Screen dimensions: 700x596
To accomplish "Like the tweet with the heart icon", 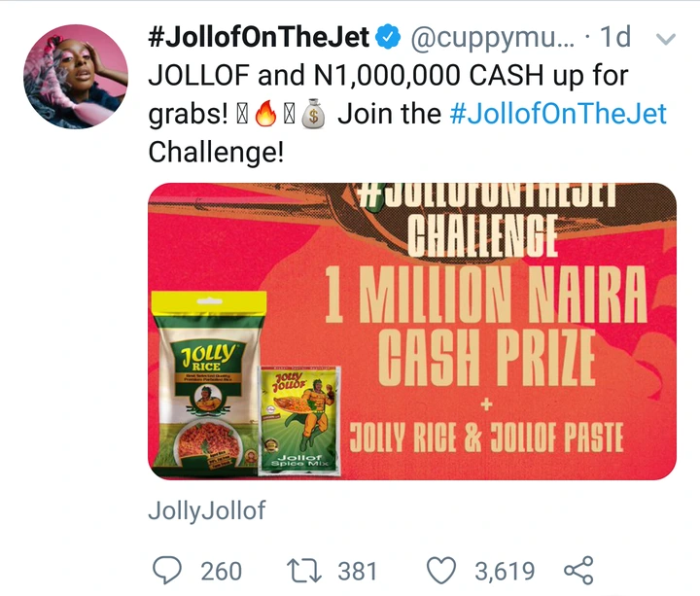I will click(x=443, y=569).
